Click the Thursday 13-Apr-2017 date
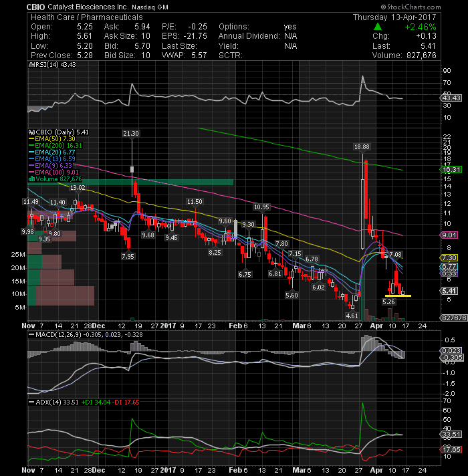468x476 pixels. [394, 17]
